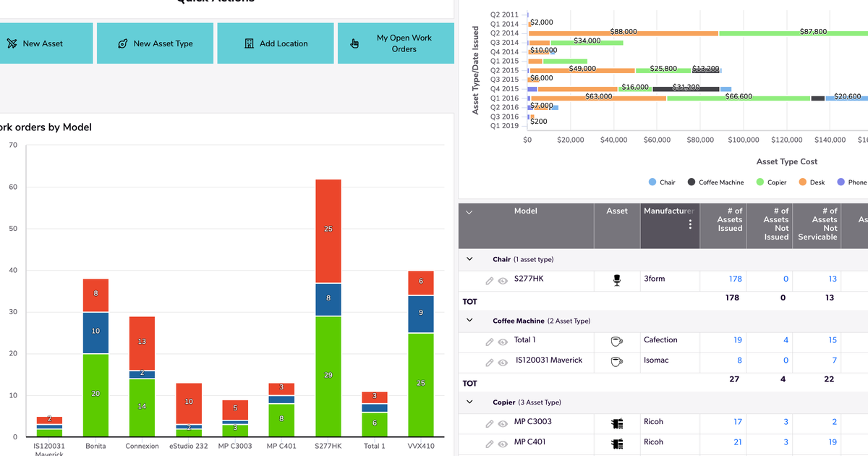
Task: Sort by the Manufacturer column header
Action: point(668,211)
